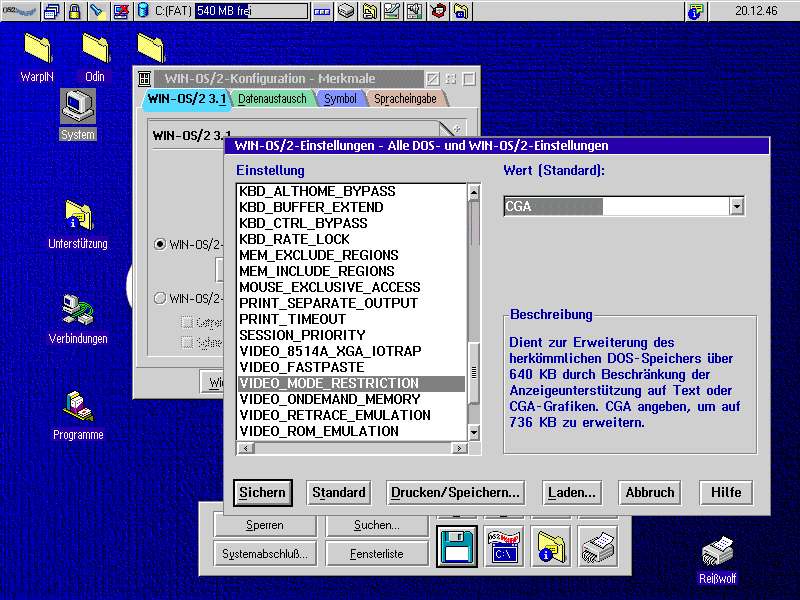Click the Laden... button

(x=572, y=492)
